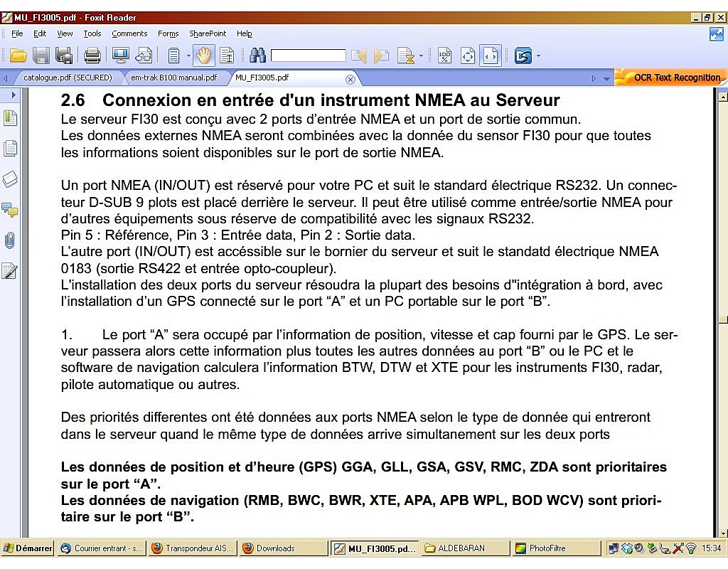
Task: Open the Layers panel
Action: [x=10, y=179]
